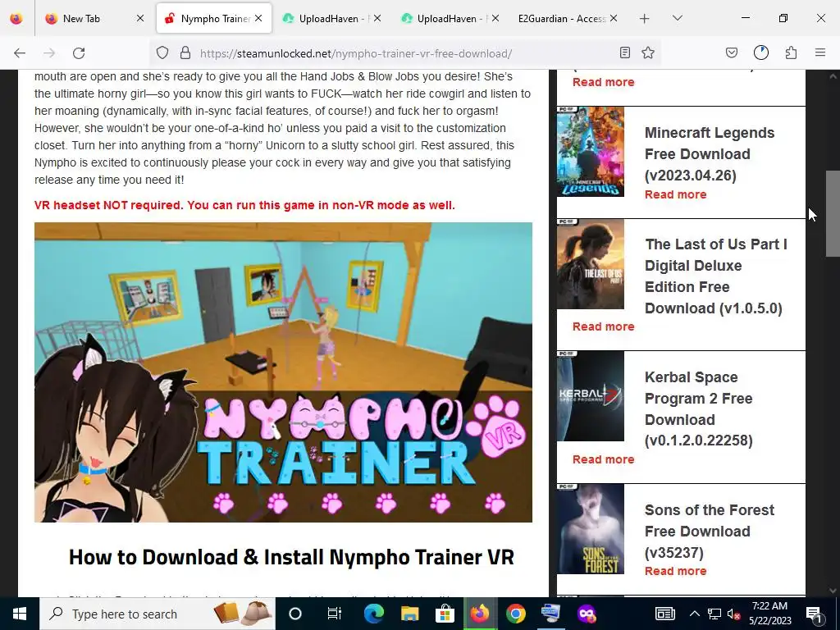The width and height of the screenshot is (840, 630).
Task: Go back to the previous page
Action: 20,53
